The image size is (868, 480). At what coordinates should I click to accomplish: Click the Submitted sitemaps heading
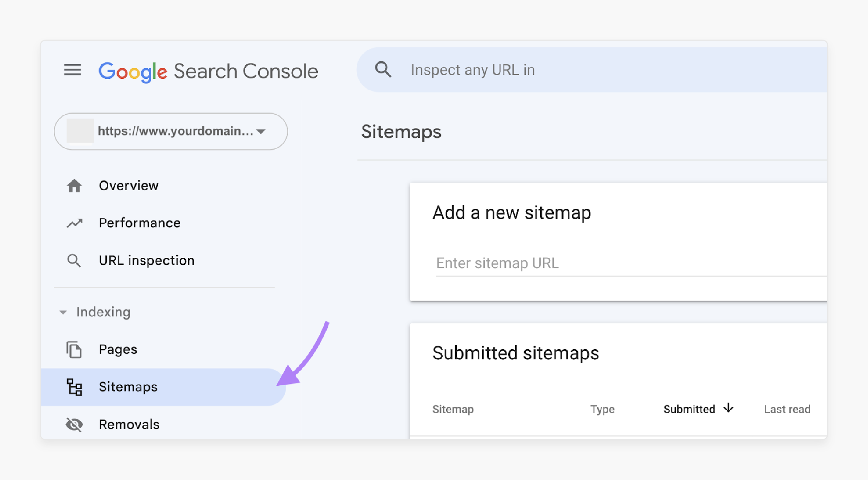(516, 353)
